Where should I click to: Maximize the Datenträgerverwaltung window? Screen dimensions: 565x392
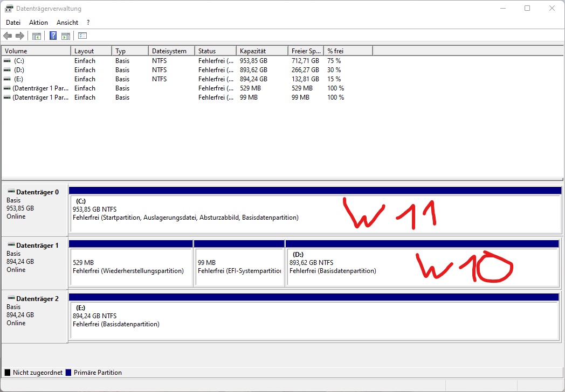pyautogui.click(x=527, y=8)
